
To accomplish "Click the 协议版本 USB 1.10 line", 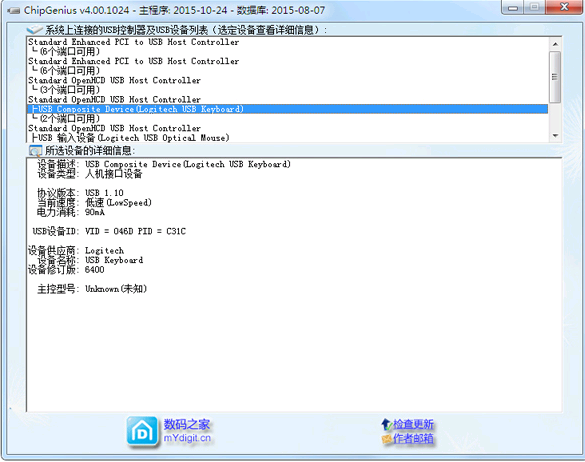I will [80, 193].
